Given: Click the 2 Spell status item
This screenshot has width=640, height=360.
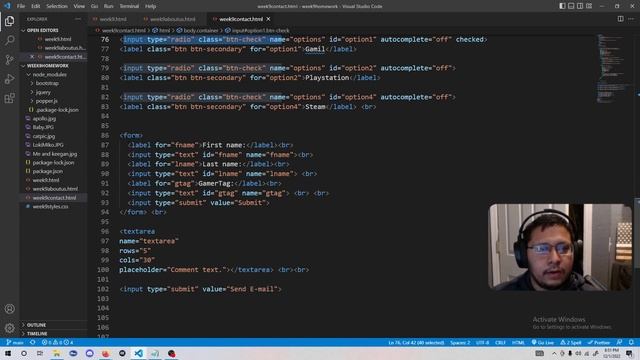Looking at the screenshot, I should 571,342.
